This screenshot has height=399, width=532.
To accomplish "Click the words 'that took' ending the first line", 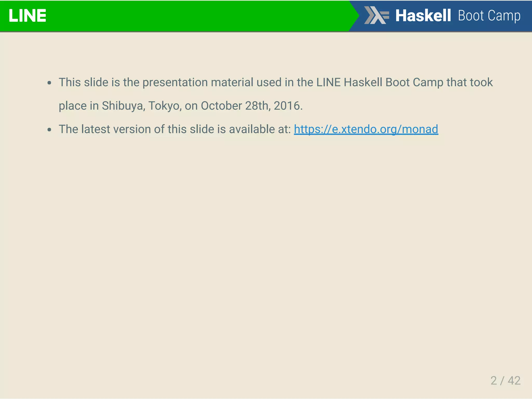I will (x=469, y=83).
